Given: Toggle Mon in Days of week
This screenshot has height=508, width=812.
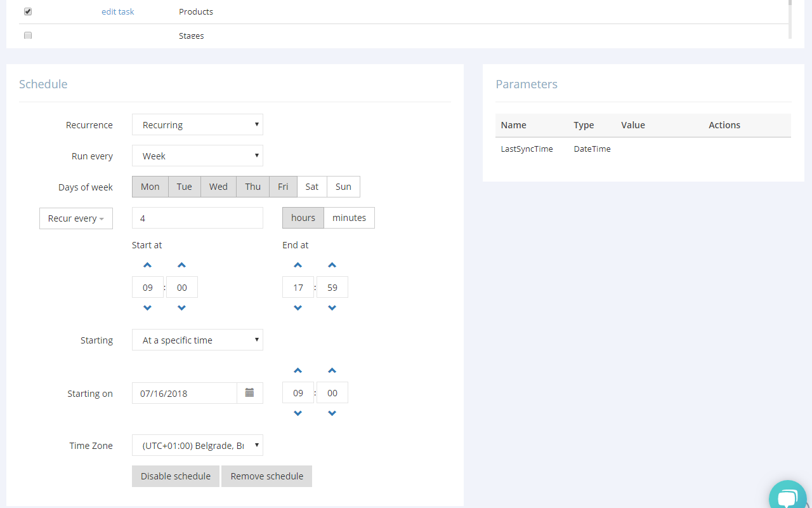Looking at the screenshot, I should click(150, 187).
